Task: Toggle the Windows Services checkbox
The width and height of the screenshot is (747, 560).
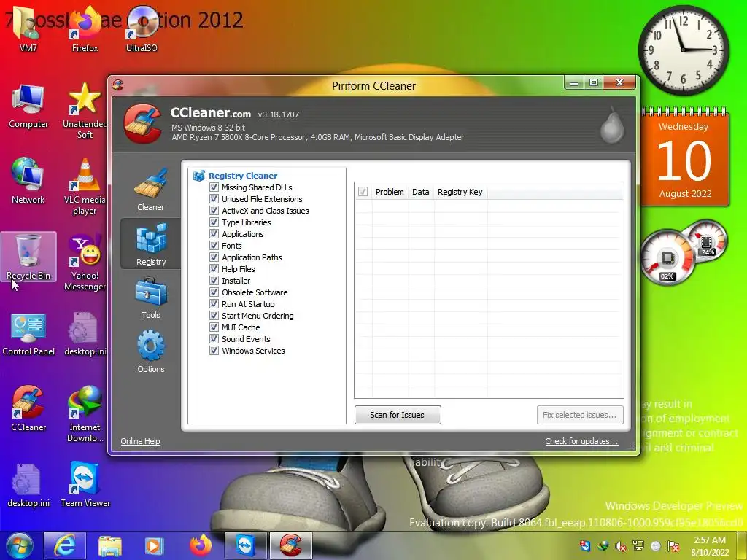Action: pyautogui.click(x=214, y=351)
